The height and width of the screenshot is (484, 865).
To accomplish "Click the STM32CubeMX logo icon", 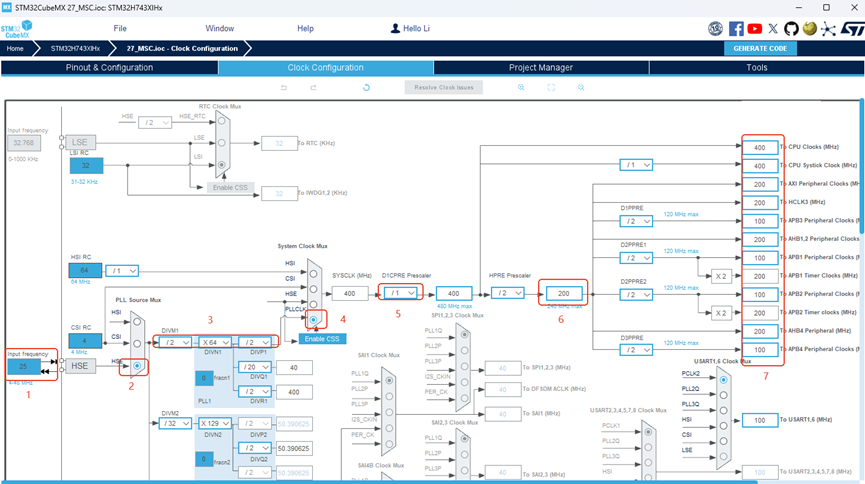I will click(x=17, y=29).
